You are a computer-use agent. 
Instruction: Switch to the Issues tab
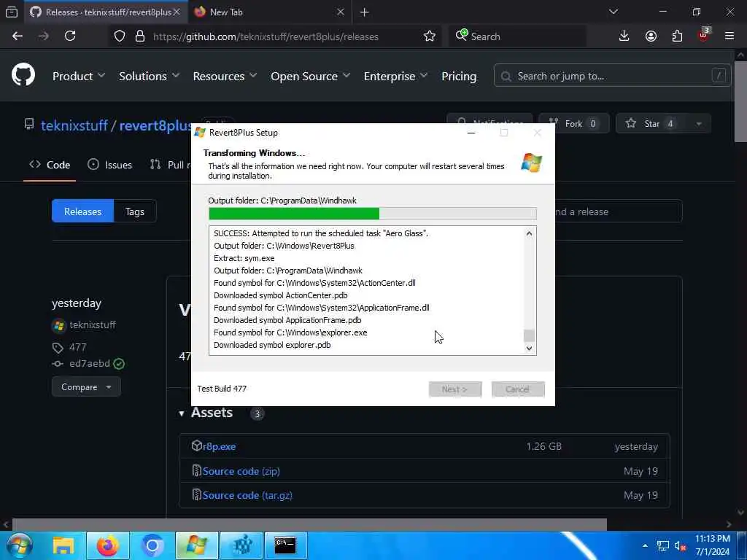click(x=110, y=165)
